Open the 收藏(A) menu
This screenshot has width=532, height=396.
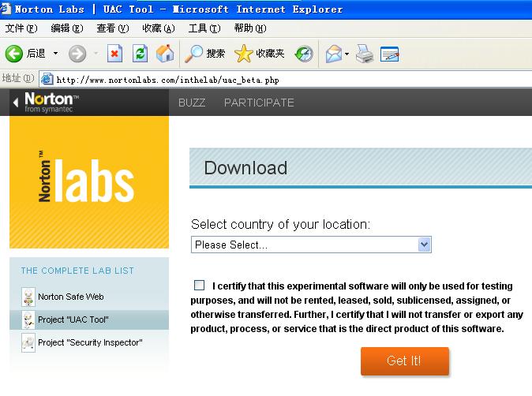(159, 28)
